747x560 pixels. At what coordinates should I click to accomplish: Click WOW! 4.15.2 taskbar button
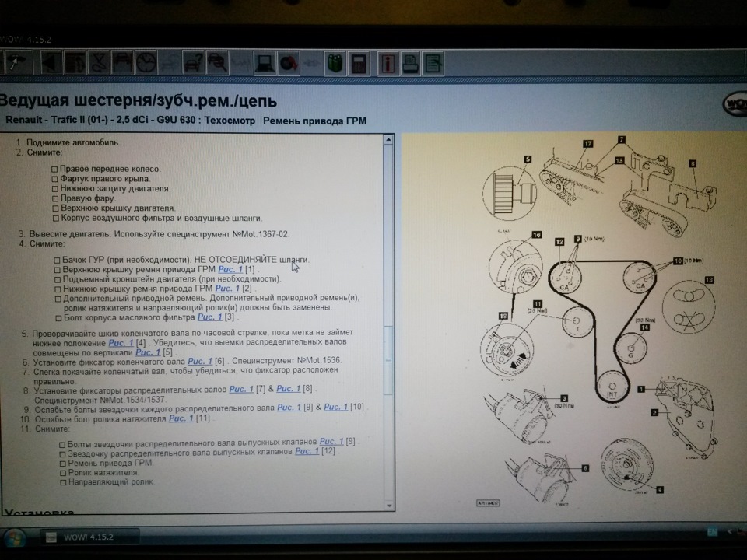pyautogui.click(x=89, y=537)
